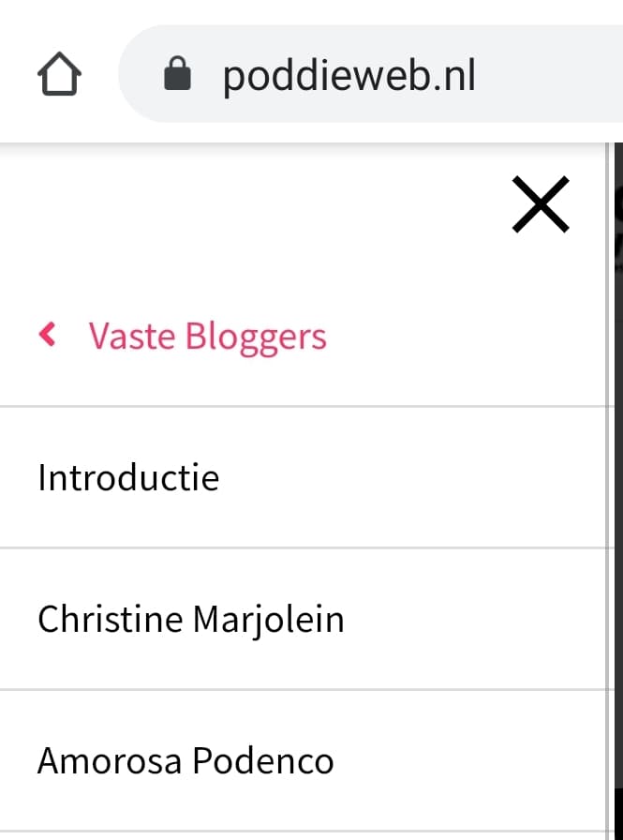The width and height of the screenshot is (623, 840).
Task: Focus the address bar showing poddieweb.nl
Action: [x=370, y=74]
